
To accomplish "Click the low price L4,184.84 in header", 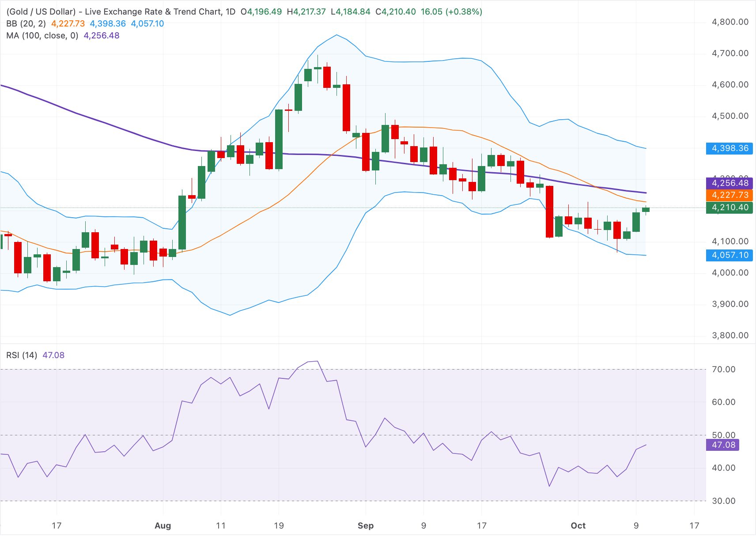I will pos(351,11).
